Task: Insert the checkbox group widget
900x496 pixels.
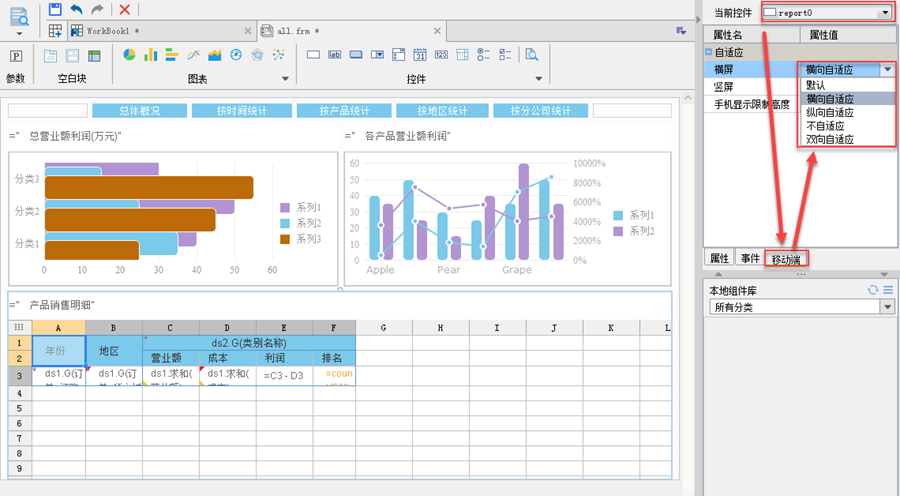Action: coord(505,55)
